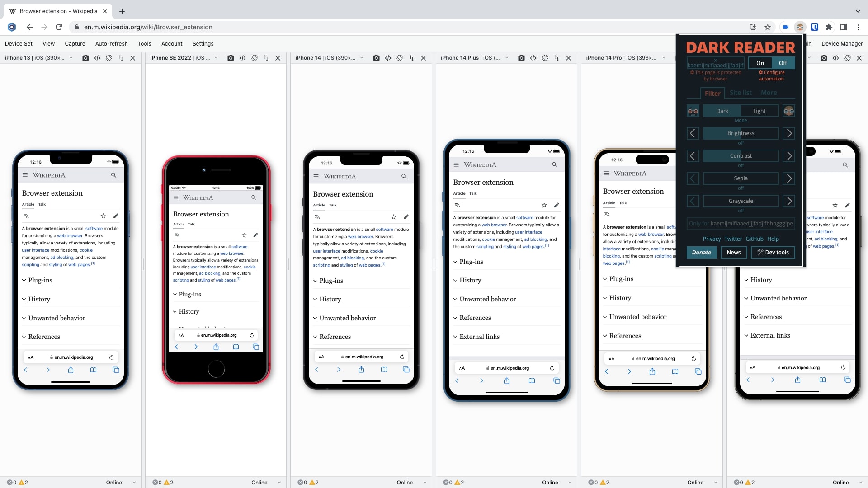Viewport: 868px width, 488px height.
Task: Open the Device Set menu
Action: click(19, 44)
